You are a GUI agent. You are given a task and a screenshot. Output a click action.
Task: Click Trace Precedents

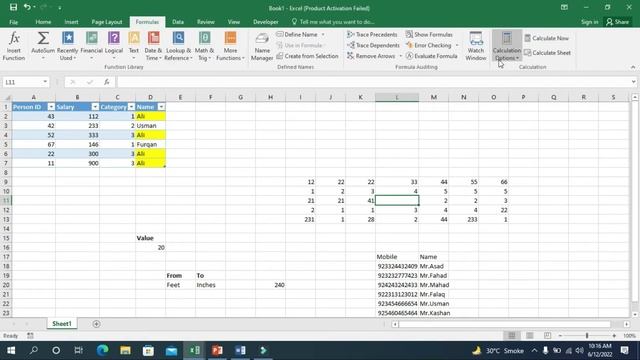pyautogui.click(x=372, y=35)
